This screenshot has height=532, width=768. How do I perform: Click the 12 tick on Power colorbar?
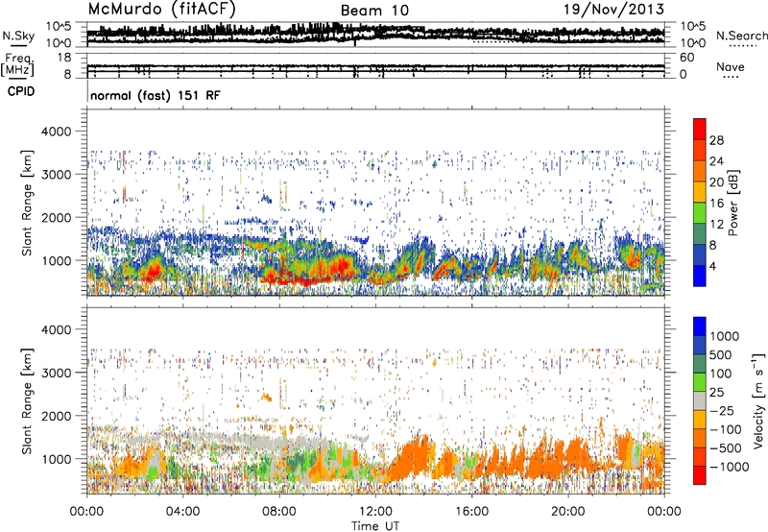click(716, 225)
